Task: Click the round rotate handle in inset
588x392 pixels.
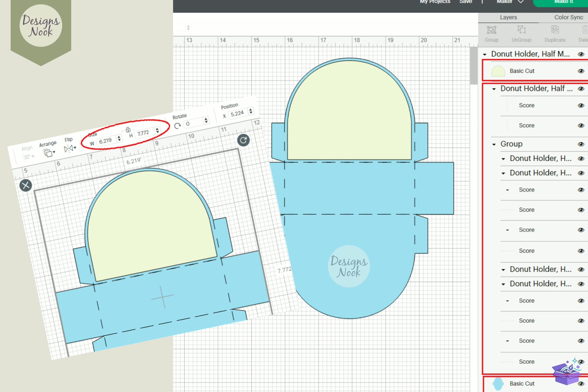Action: (243, 140)
